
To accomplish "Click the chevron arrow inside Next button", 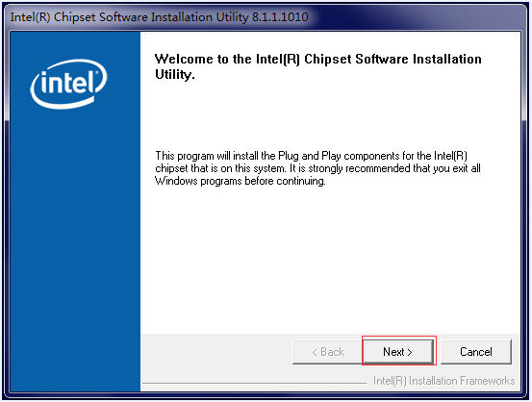I will 410,352.
